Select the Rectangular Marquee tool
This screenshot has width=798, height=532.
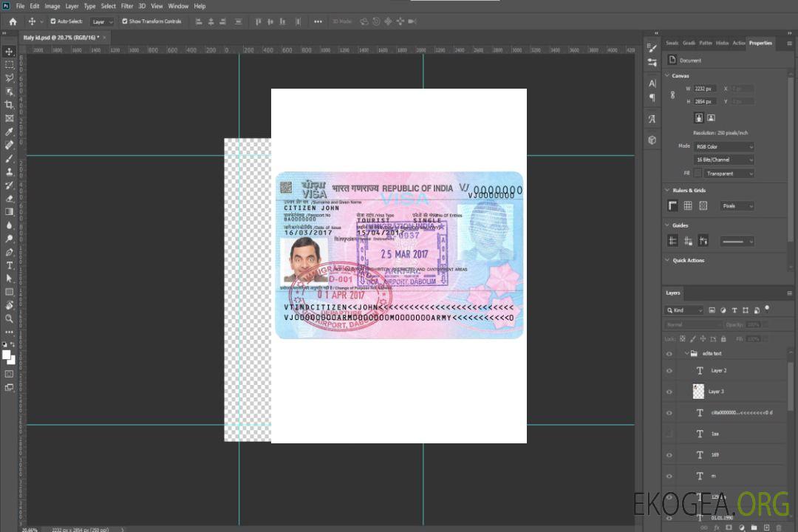[9, 65]
